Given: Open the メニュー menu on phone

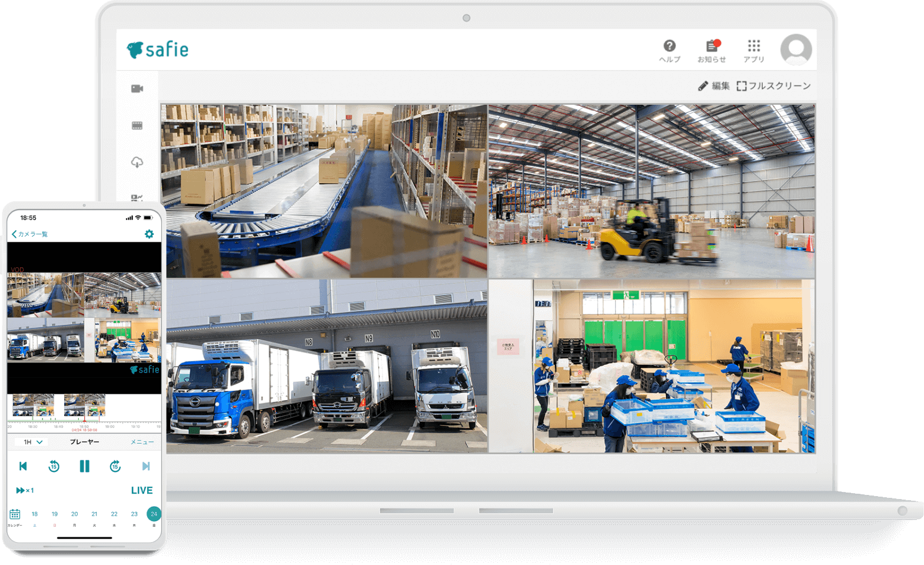Looking at the screenshot, I should 142,442.
